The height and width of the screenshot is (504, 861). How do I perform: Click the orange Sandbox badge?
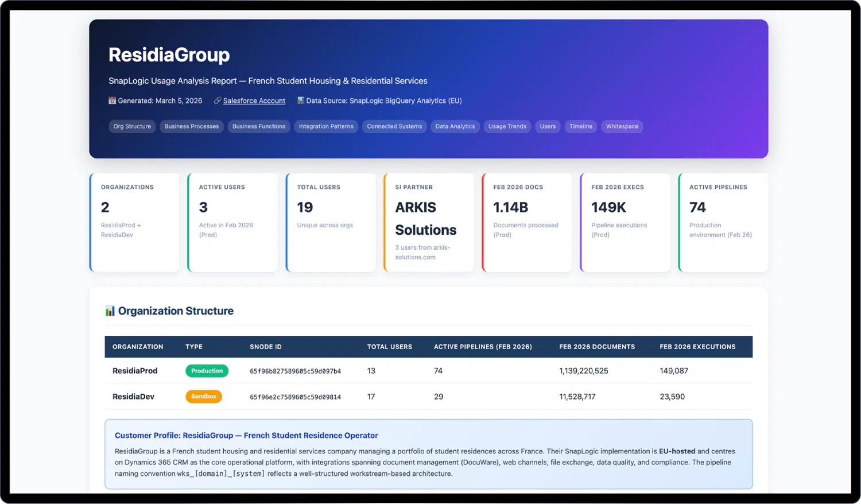tap(204, 397)
